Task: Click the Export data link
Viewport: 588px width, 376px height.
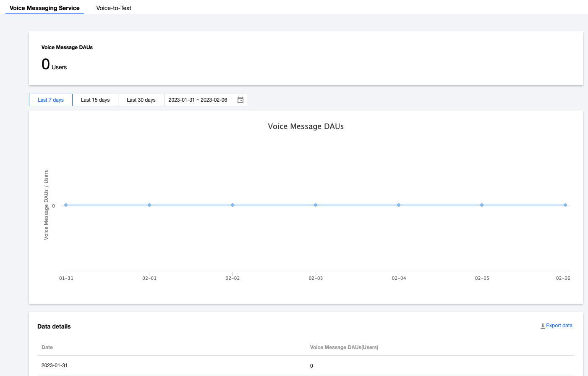Action: (559, 326)
